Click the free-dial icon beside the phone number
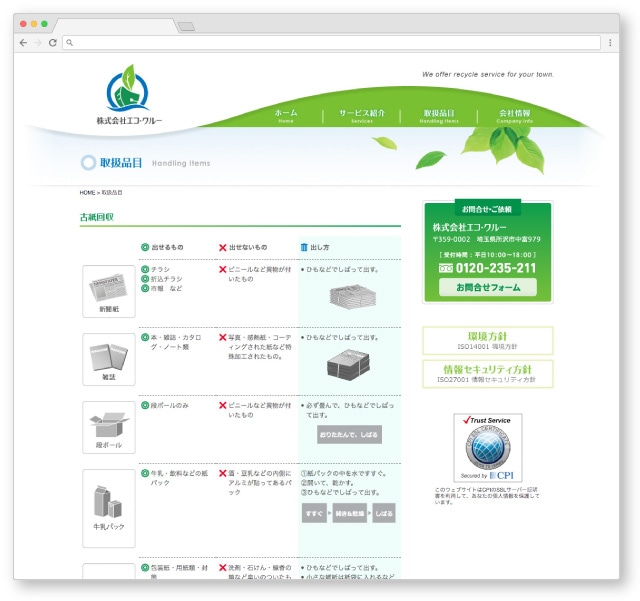This screenshot has width=640, height=601. (x=446, y=268)
